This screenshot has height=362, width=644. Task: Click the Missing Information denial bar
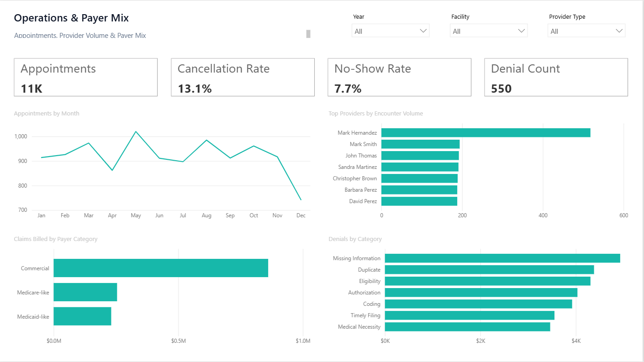click(502, 258)
